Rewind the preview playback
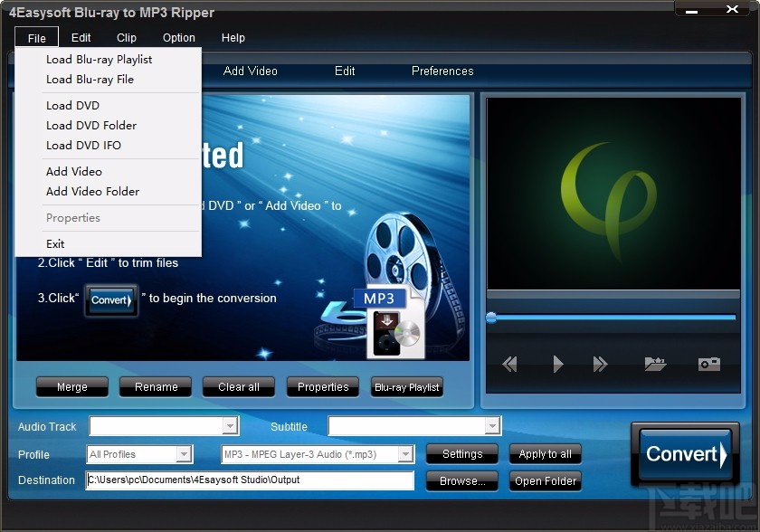This screenshot has width=760, height=532. coord(509,364)
